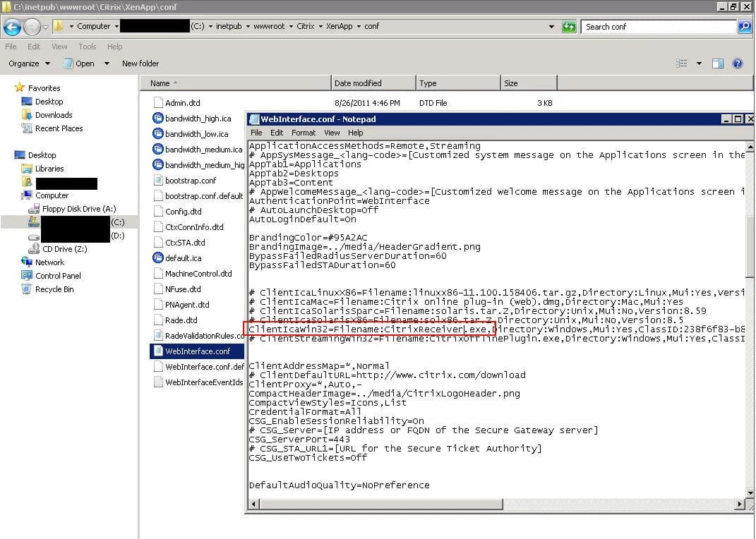Click the search magnifier icon
Image resolution: width=756 pixels, height=539 pixels.
coord(745,27)
